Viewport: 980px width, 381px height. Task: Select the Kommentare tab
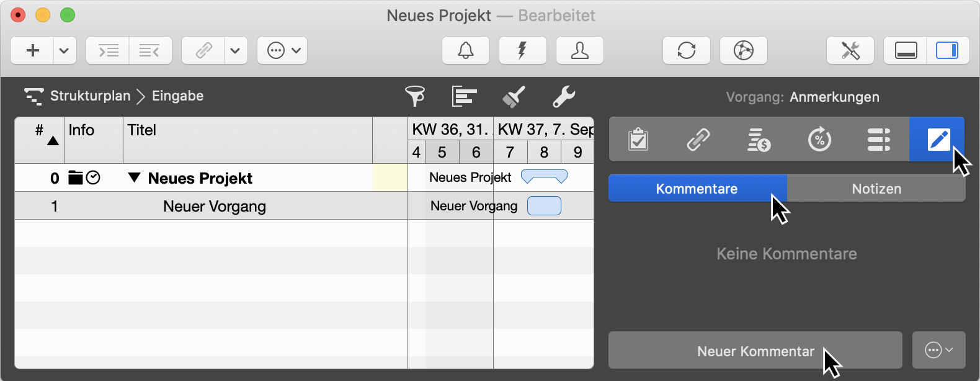(697, 189)
